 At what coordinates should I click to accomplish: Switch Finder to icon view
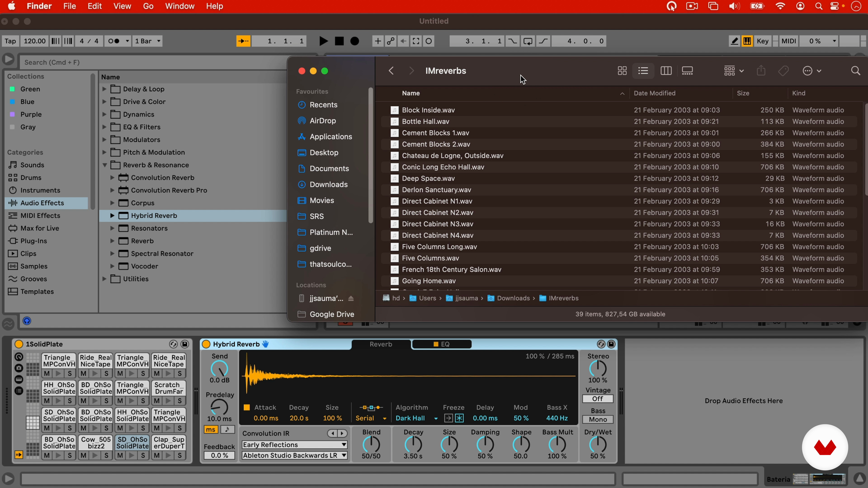click(x=622, y=71)
